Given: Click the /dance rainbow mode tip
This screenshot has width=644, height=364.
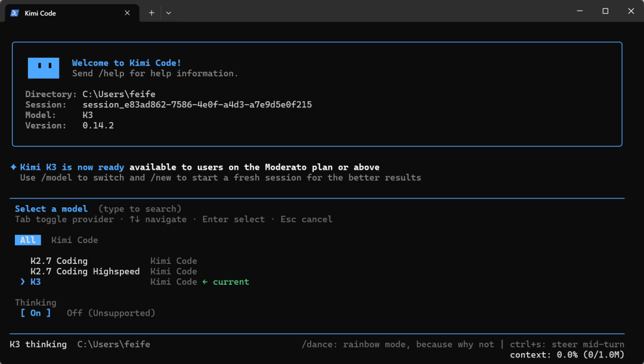Looking at the screenshot, I should (398, 344).
